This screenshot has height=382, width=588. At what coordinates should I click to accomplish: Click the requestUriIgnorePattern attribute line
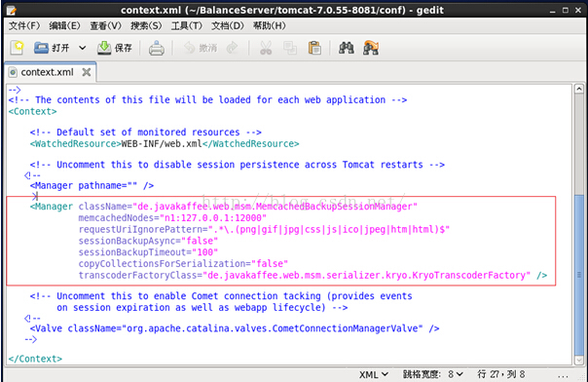click(x=264, y=229)
